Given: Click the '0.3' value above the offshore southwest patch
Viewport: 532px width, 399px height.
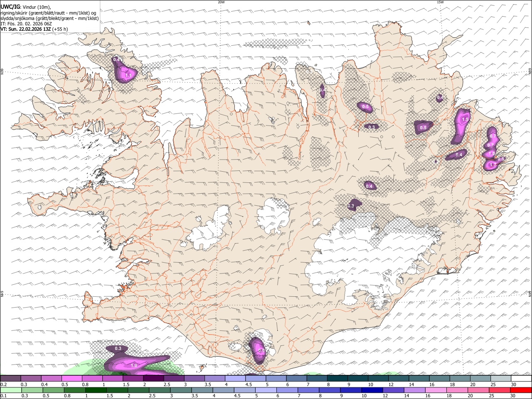Looking at the screenshot, I should [x=118, y=348].
